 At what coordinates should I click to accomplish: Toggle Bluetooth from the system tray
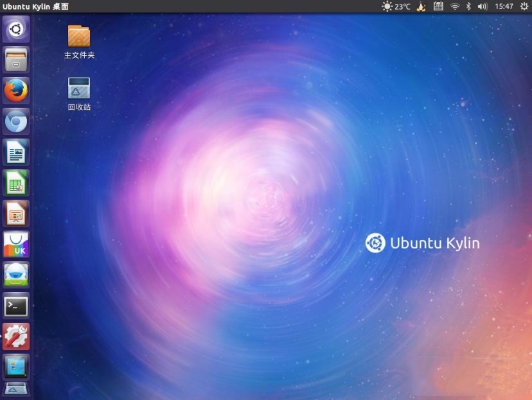tap(468, 6)
